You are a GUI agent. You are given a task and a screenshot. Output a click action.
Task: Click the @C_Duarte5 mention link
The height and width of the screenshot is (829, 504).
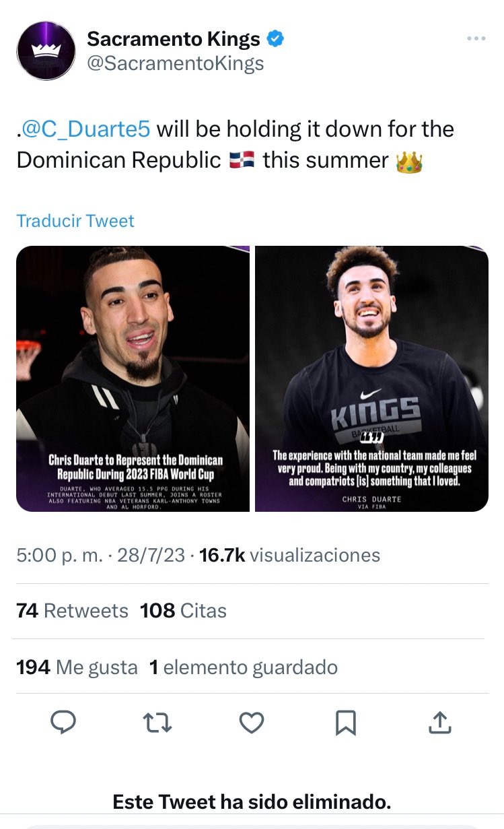[86, 129]
